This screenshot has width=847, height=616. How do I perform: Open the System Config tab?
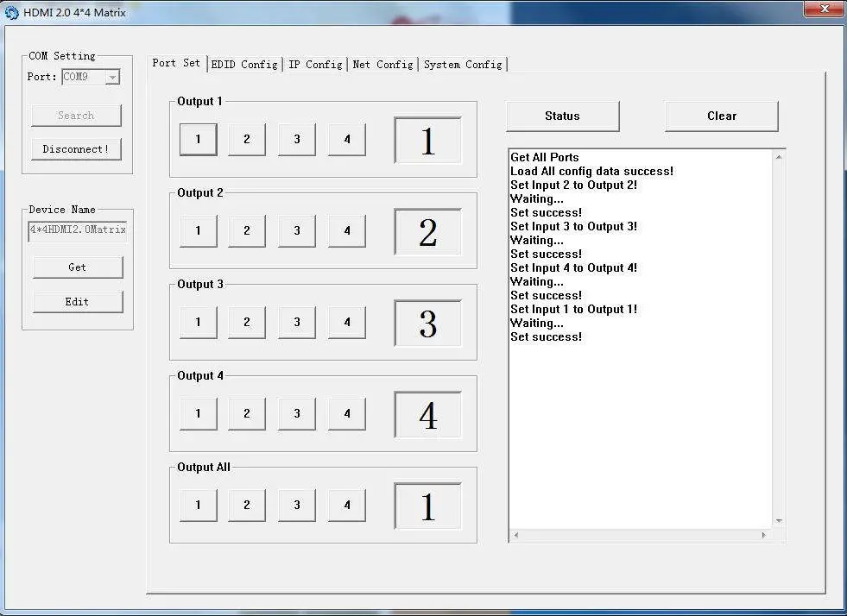click(x=463, y=65)
